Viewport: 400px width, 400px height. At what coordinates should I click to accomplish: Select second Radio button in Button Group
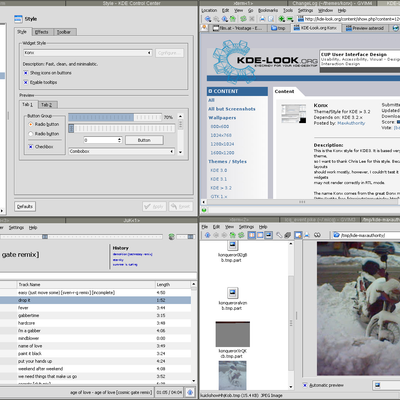[x=31, y=134]
